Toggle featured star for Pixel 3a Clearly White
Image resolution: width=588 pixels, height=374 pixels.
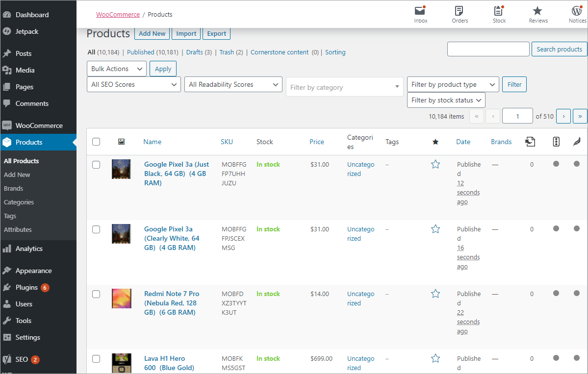435,229
